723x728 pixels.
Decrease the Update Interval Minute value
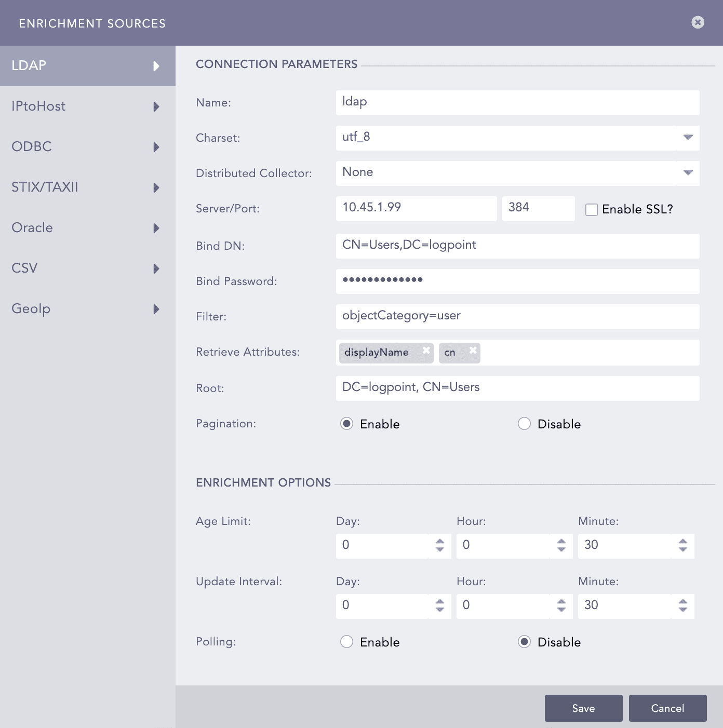(x=682, y=610)
